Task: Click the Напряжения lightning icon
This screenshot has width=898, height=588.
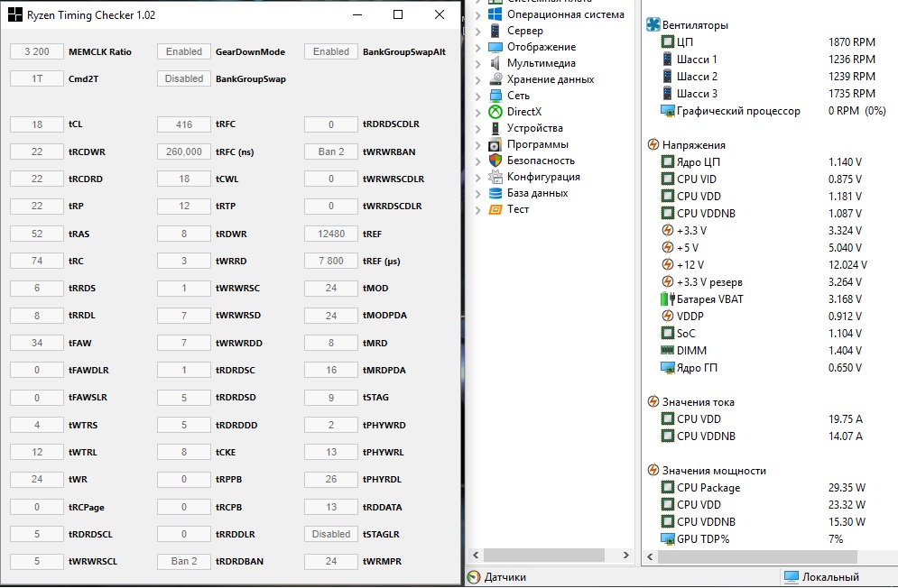Action: (653, 145)
